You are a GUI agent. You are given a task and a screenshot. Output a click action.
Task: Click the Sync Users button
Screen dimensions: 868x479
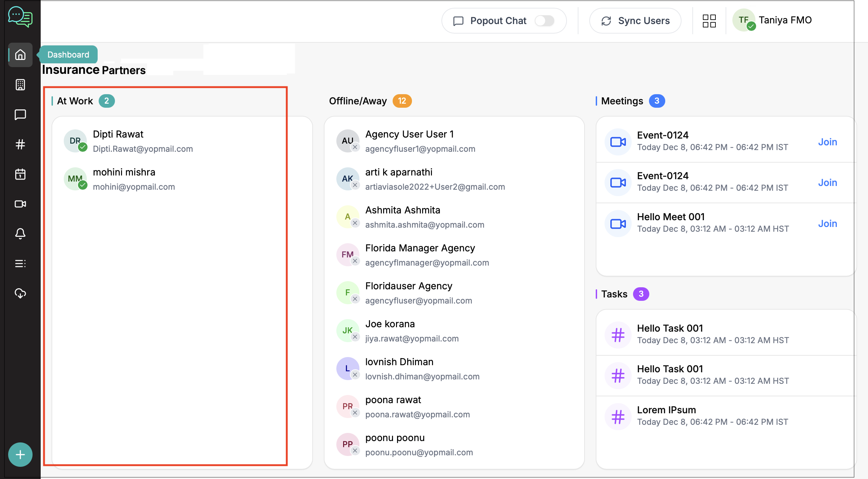(x=635, y=21)
